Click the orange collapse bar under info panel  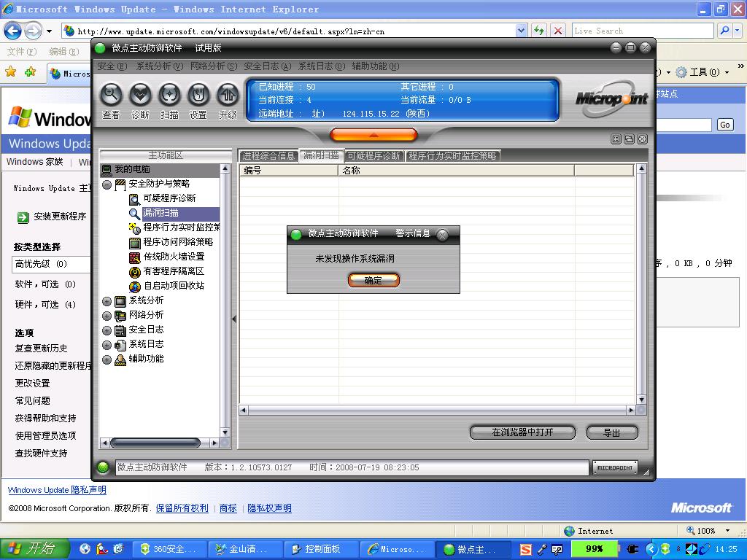[373, 135]
